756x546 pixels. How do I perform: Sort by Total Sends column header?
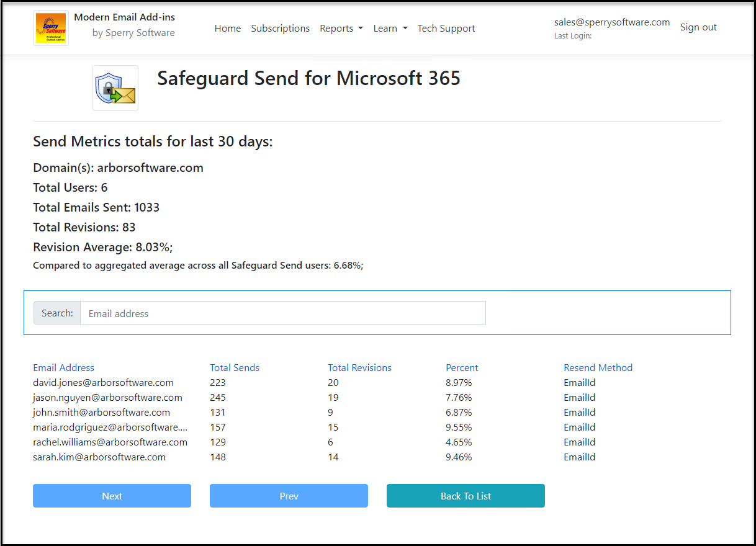click(235, 367)
